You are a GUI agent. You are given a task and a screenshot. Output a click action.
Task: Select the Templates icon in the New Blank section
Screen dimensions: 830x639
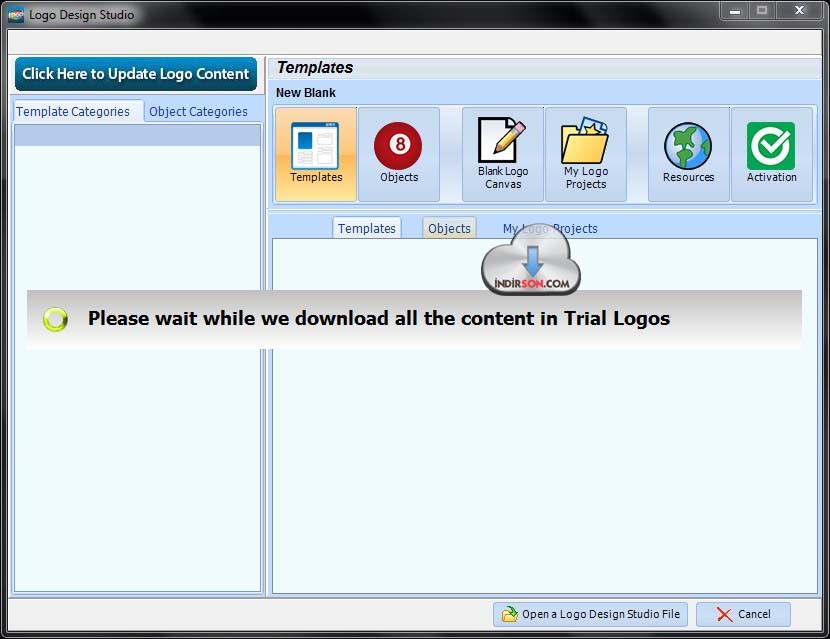316,154
